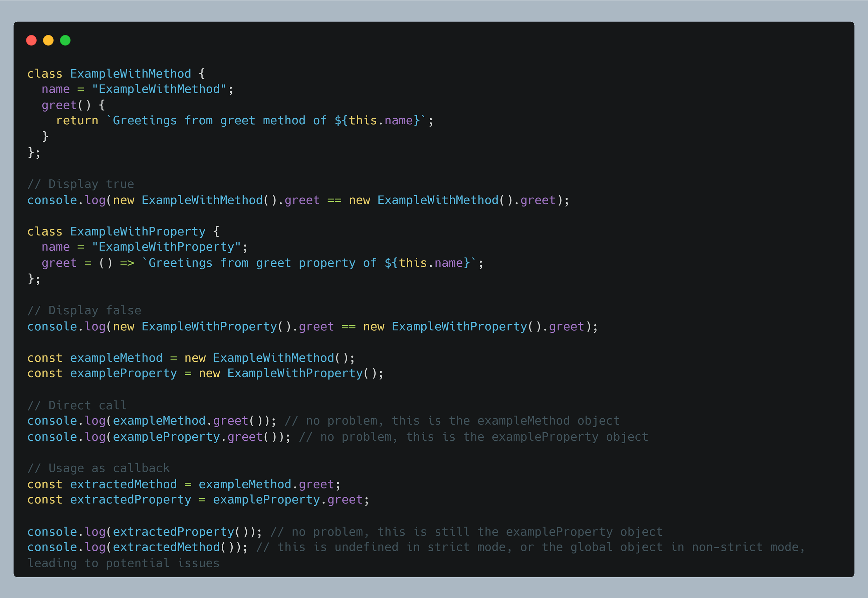
Task: Click 'Greetings from greet property of' template string
Action: (262, 263)
